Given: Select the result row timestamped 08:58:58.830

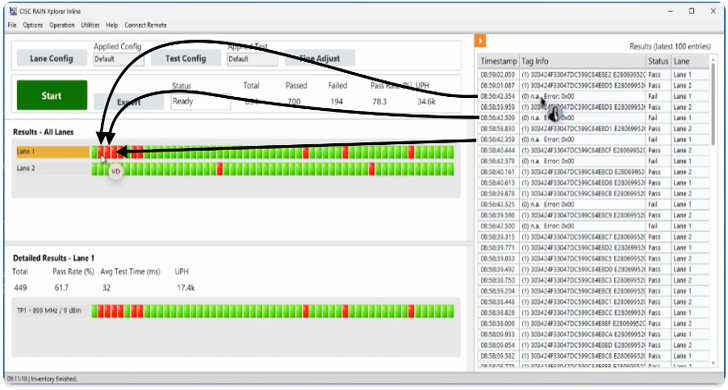Looking at the screenshot, I should (x=594, y=129).
